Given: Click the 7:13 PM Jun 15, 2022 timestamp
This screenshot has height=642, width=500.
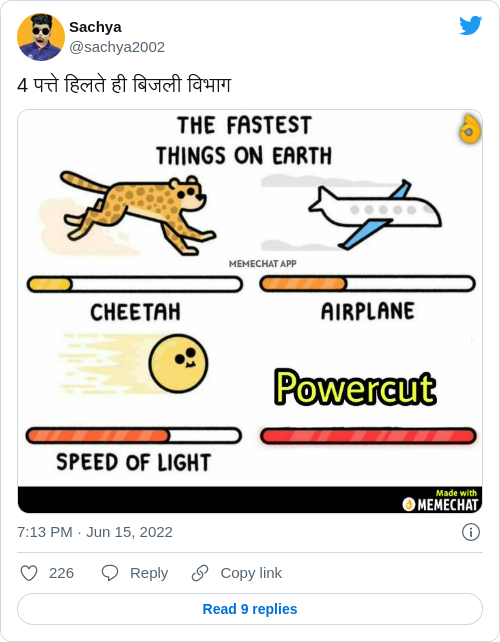Looking at the screenshot, I should coord(95,532).
